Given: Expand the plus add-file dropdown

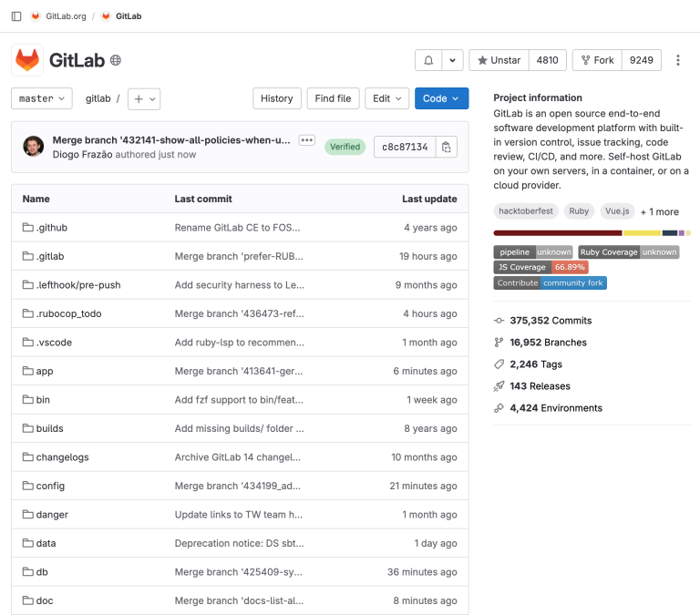Looking at the screenshot, I should pyautogui.click(x=144, y=98).
